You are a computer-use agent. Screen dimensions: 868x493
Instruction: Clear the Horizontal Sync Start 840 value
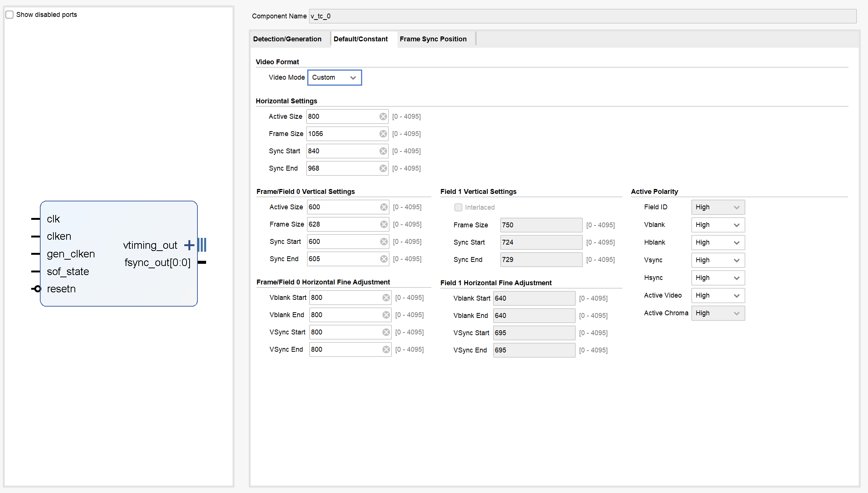pyautogui.click(x=383, y=151)
